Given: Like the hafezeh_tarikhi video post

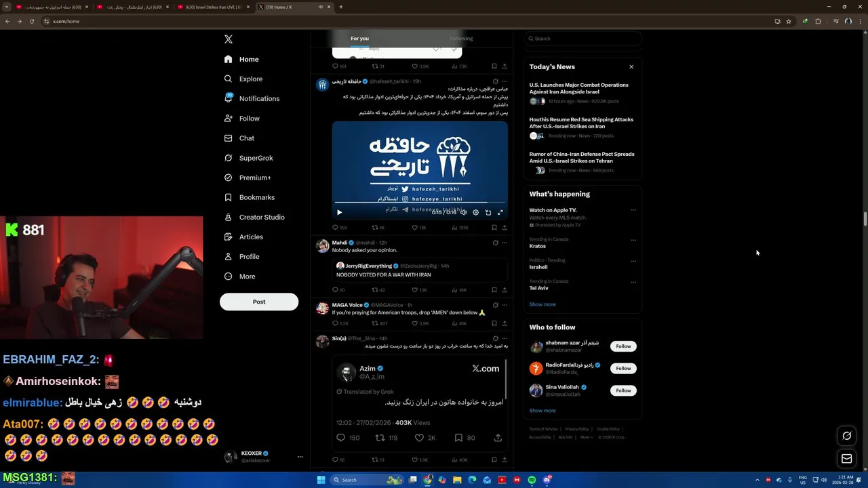Looking at the screenshot, I should tap(415, 228).
